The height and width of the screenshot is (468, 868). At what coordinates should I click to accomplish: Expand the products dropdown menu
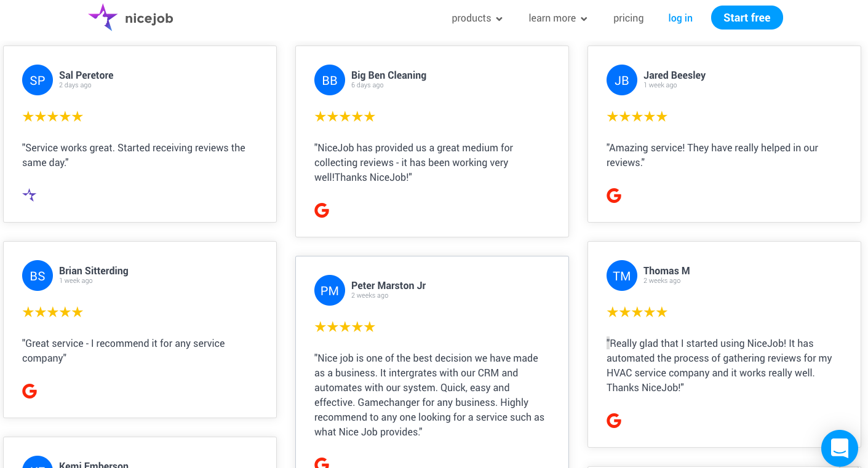pyautogui.click(x=477, y=18)
